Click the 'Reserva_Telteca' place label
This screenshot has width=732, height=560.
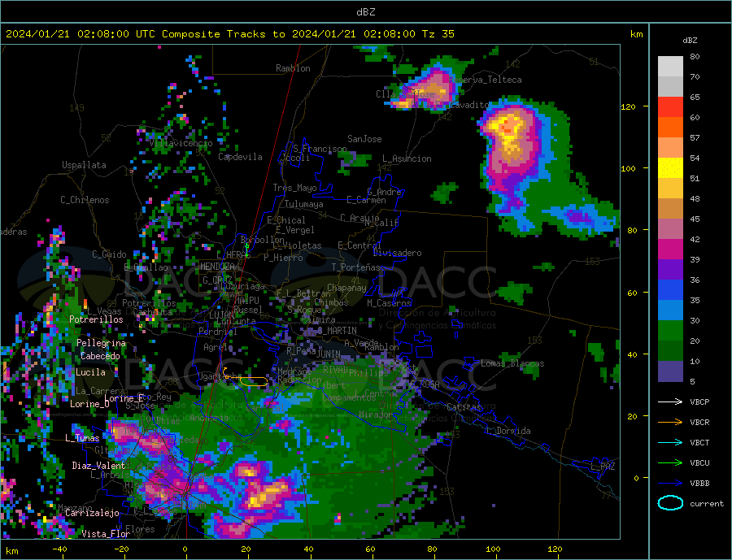coord(486,80)
